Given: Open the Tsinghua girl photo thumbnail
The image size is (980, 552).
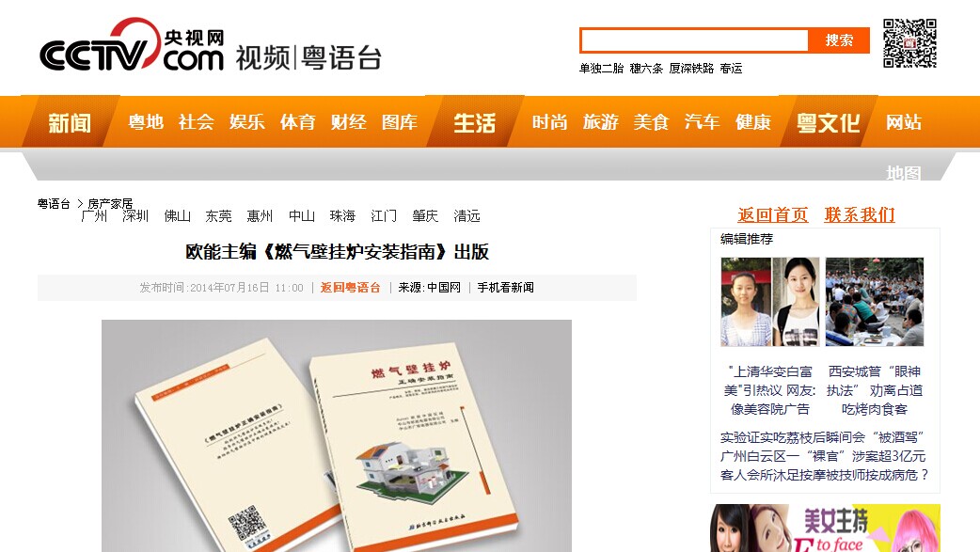Looking at the screenshot, I should tap(770, 302).
